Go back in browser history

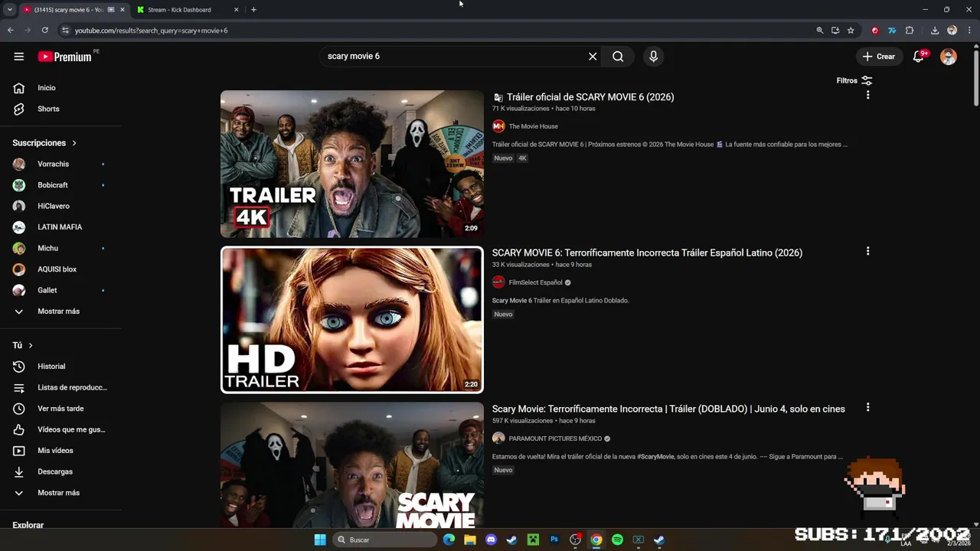(11, 31)
